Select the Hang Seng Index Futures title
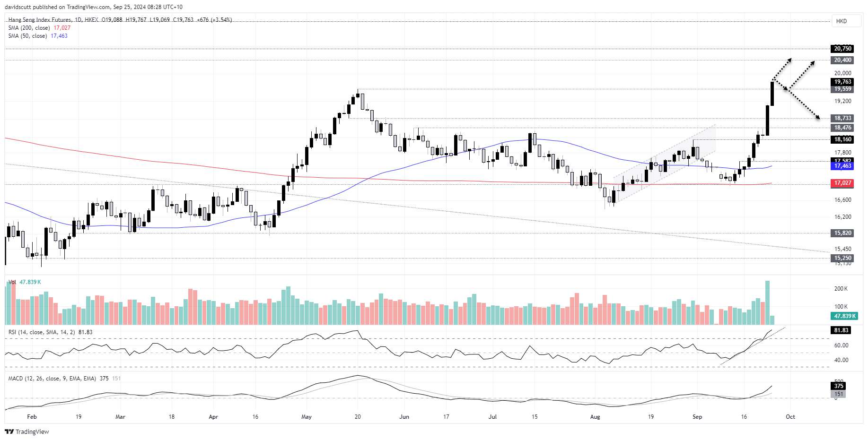868x440 pixels. coord(40,20)
